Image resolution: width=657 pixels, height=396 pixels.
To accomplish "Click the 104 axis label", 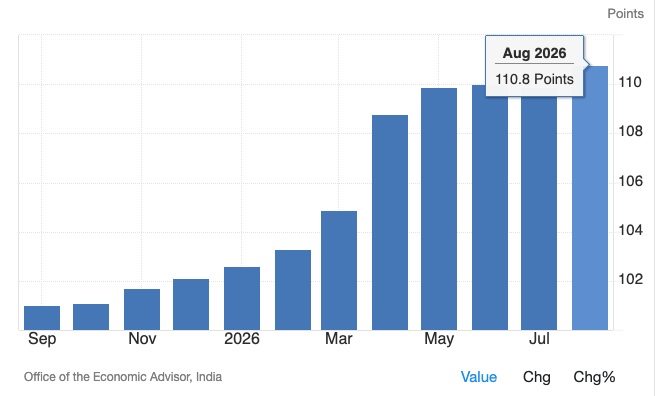I will click(630, 230).
